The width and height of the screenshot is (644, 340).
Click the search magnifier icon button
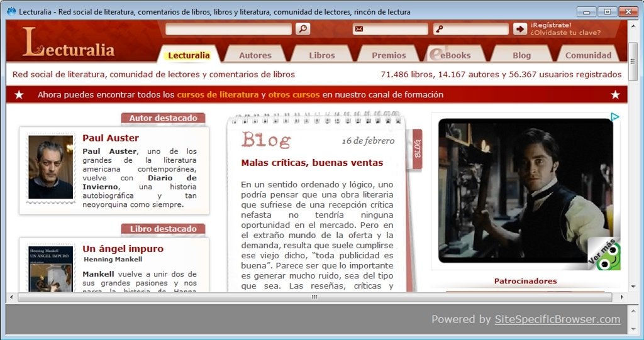click(303, 29)
